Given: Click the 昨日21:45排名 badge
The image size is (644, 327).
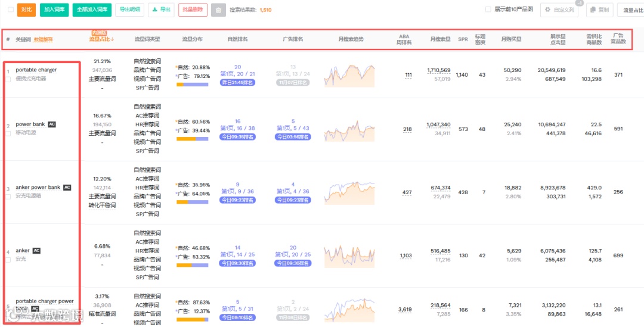Looking at the screenshot, I should click(x=238, y=82).
